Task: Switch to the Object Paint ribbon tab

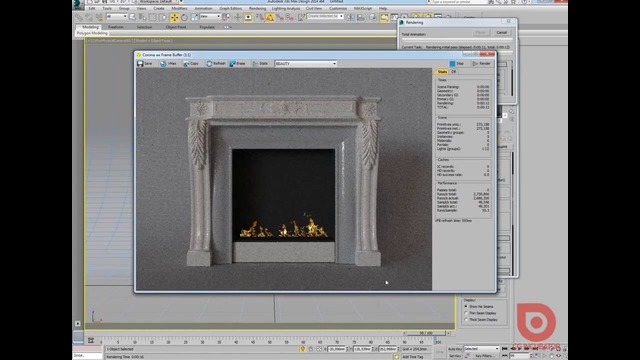Action: point(176,27)
